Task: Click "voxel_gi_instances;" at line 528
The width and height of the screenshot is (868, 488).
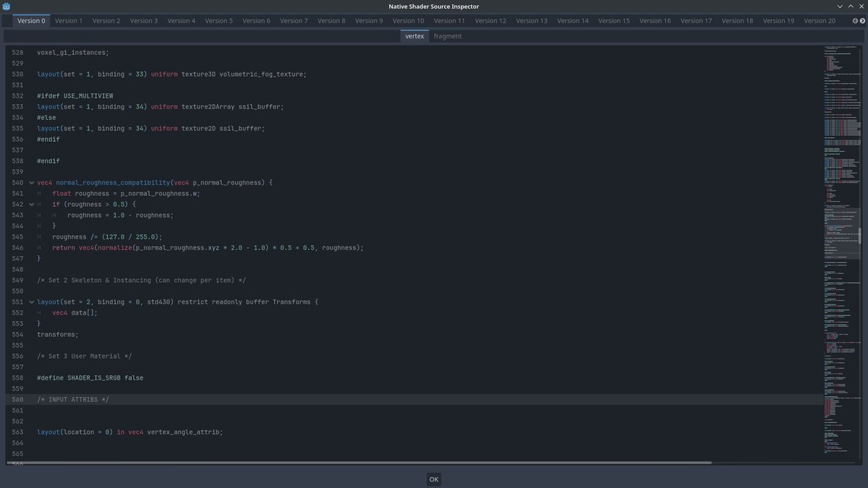Action: pos(73,53)
